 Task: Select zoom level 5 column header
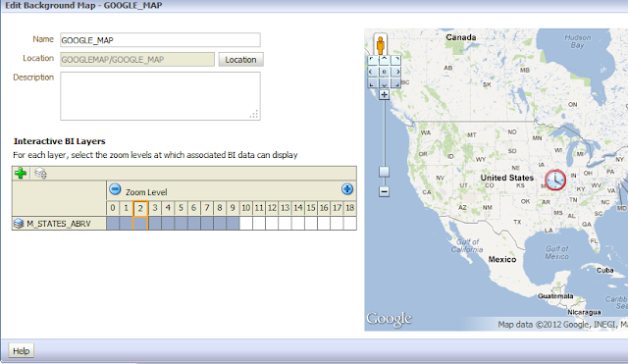[x=181, y=208]
